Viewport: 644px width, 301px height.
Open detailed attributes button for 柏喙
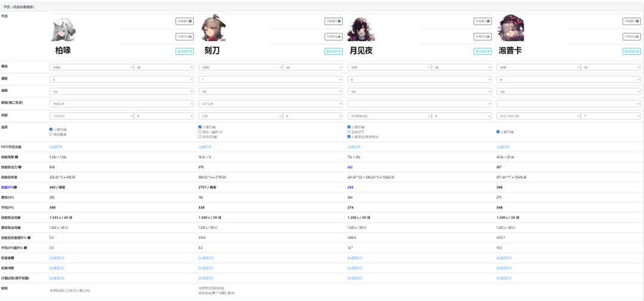184,21
